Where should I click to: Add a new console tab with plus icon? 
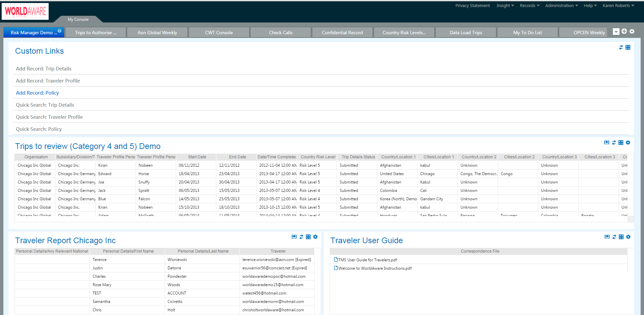coord(624,31)
